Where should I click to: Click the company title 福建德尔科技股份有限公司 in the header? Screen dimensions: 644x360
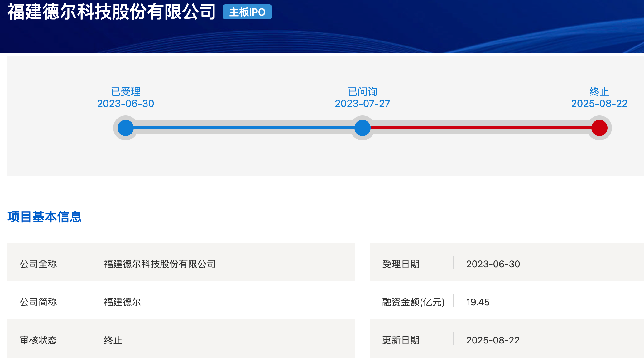click(112, 12)
